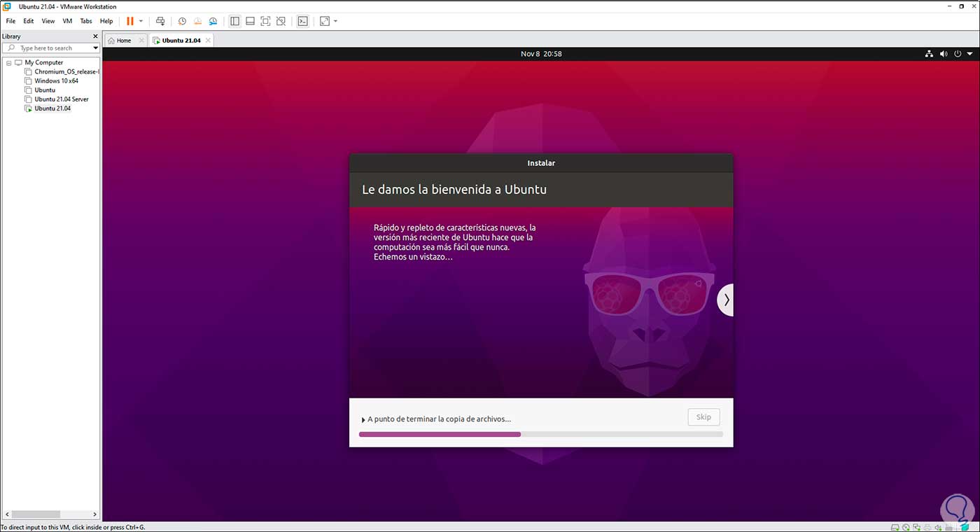The height and width of the screenshot is (532, 980).
Task: Click the installation progress bar
Action: click(x=541, y=435)
